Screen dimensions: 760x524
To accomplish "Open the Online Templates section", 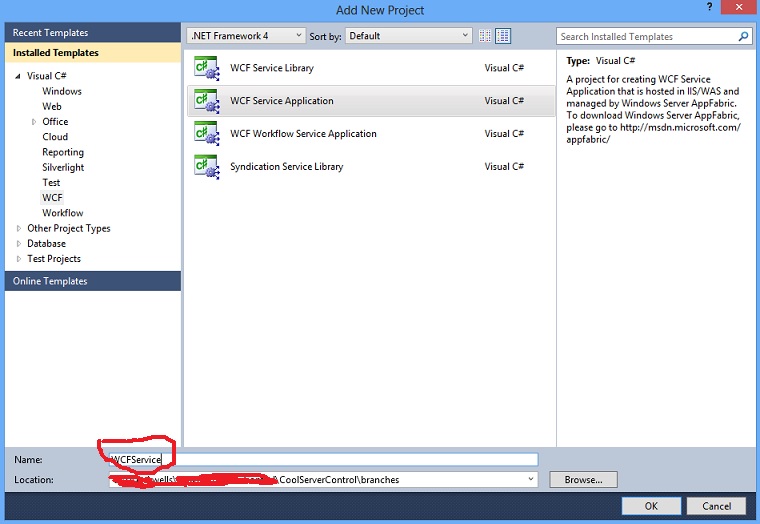I will coord(93,281).
